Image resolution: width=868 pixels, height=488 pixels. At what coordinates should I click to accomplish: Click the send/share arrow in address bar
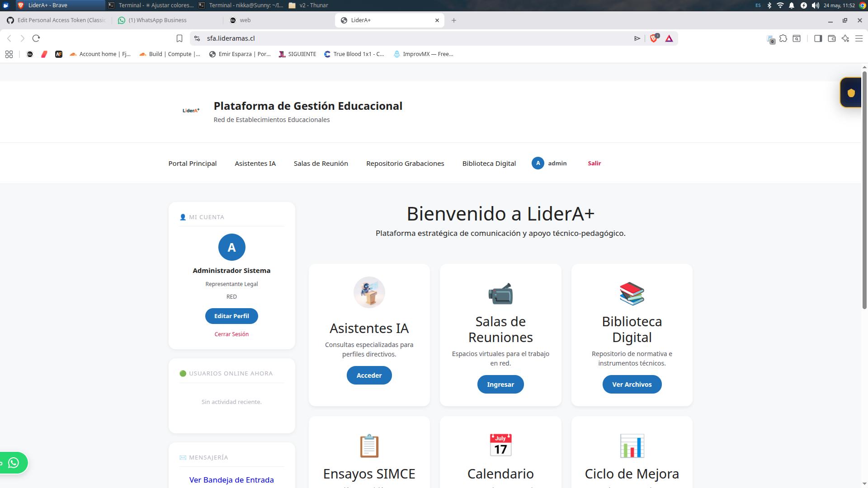point(637,38)
